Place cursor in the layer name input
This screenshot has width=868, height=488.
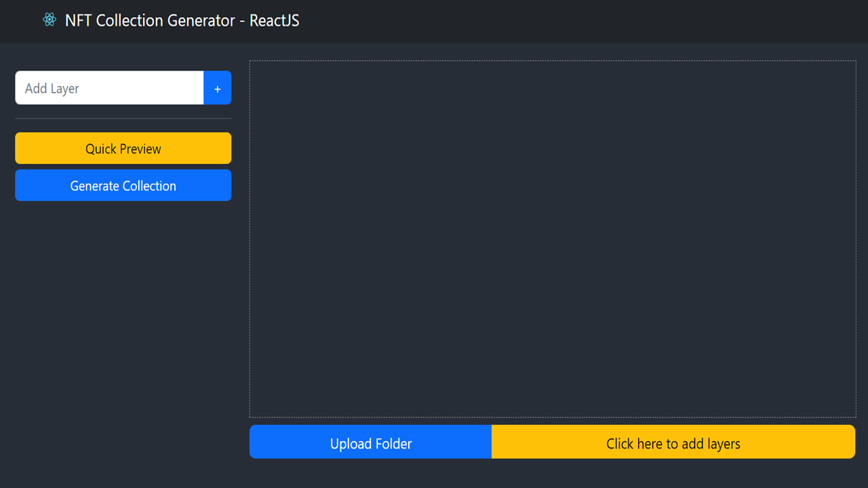tap(109, 88)
